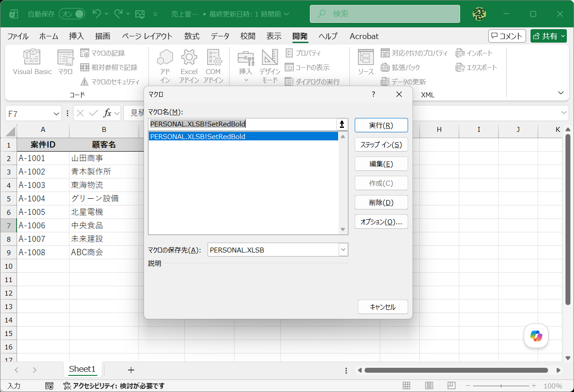The width and height of the screenshot is (574, 392).
Task: Open マクロのセキュリティ settings
Action: pyautogui.click(x=110, y=82)
